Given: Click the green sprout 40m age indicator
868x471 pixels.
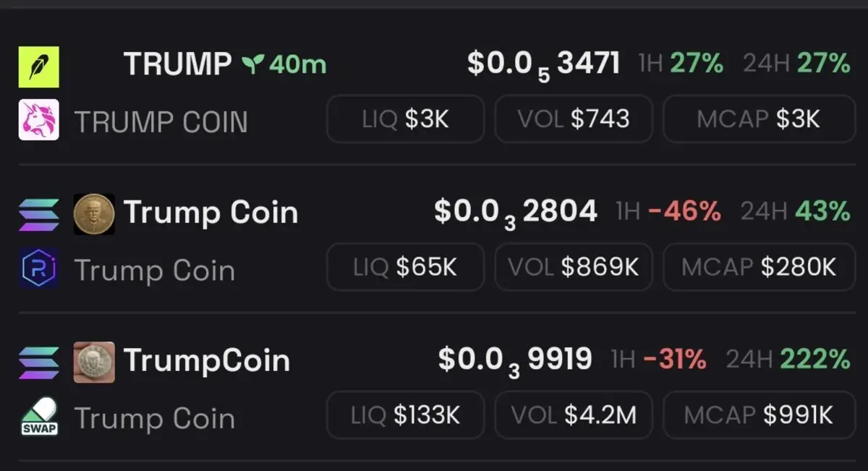Looking at the screenshot, I should click(x=284, y=65).
